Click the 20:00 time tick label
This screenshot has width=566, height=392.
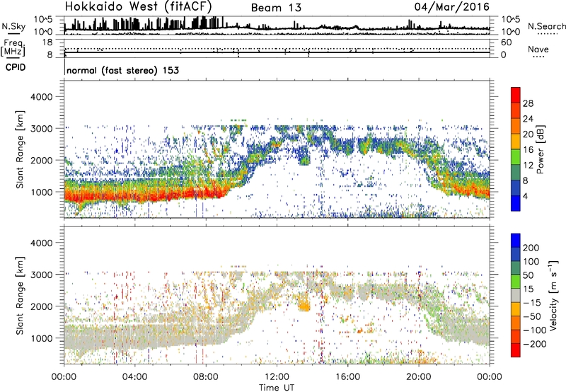(418, 377)
